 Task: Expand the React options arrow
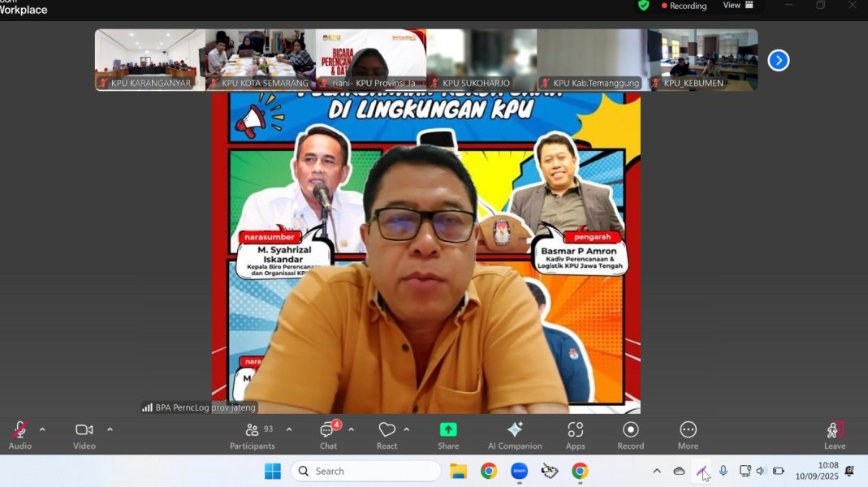click(407, 429)
